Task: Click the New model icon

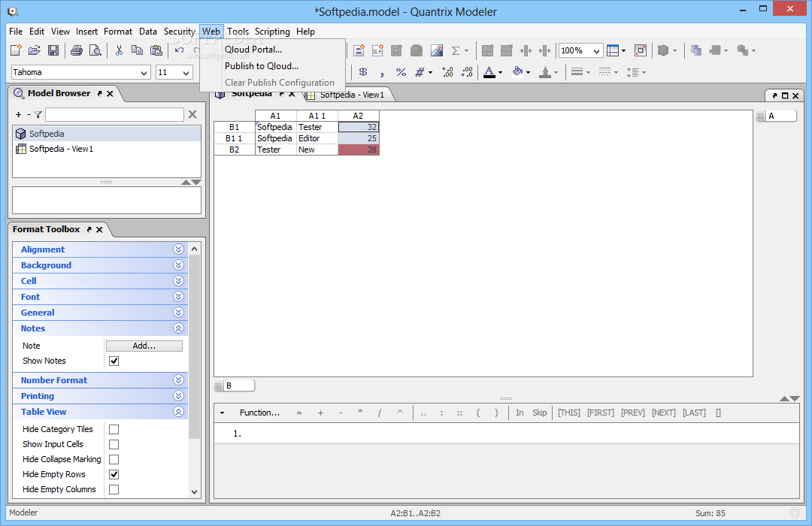Action: (16, 50)
